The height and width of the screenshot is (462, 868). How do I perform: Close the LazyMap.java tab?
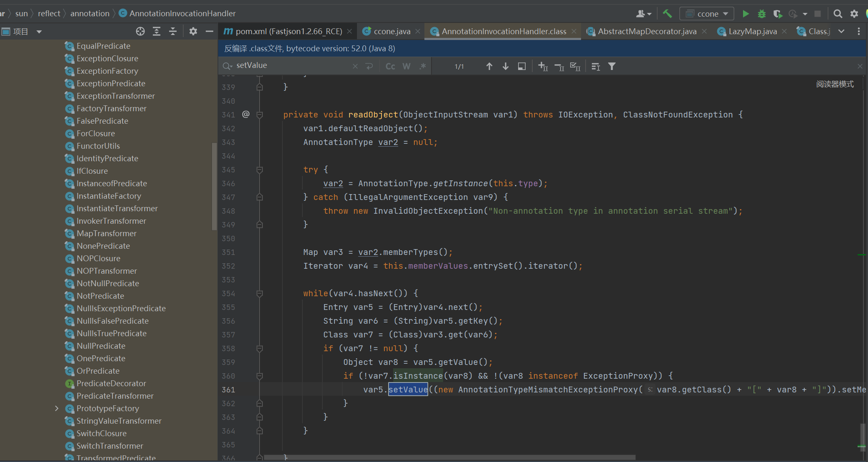point(785,31)
